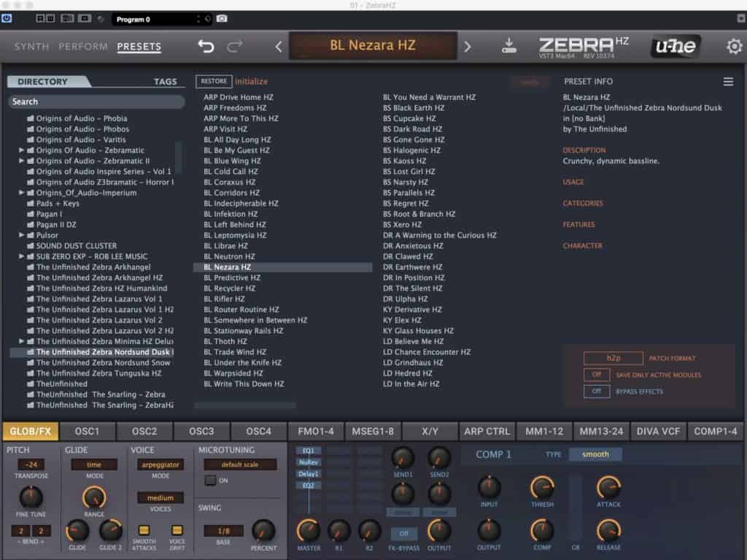Click the plugin power bypass icon
This screenshot has width=747, height=560.
[x=7, y=18]
